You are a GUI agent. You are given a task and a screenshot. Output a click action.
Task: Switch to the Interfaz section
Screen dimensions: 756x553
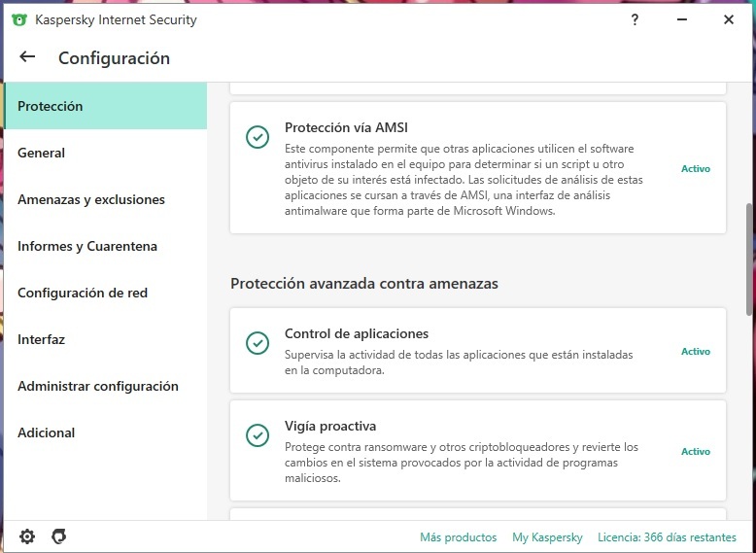coord(106,339)
